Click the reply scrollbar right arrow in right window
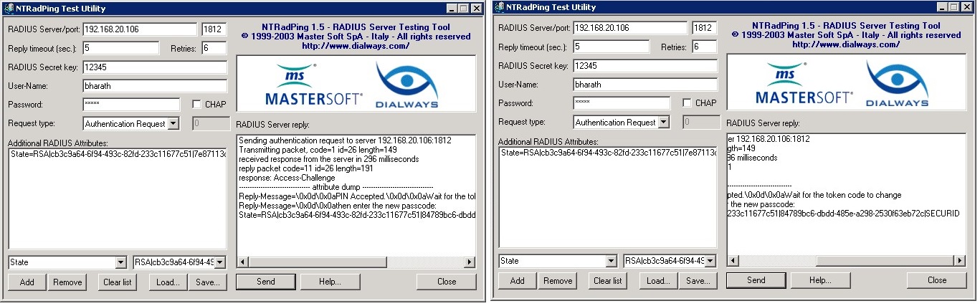 click(960, 261)
